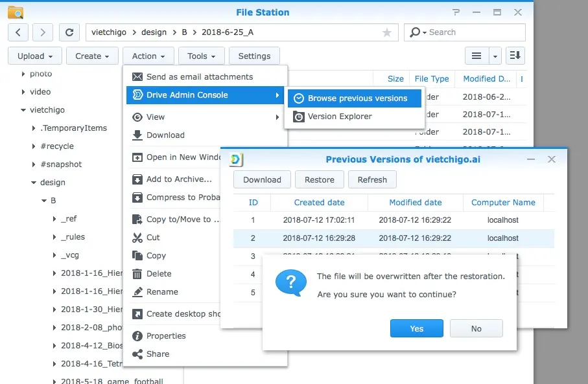588x384 pixels.
Task: Click the trash can Delete icon
Action: click(137, 274)
